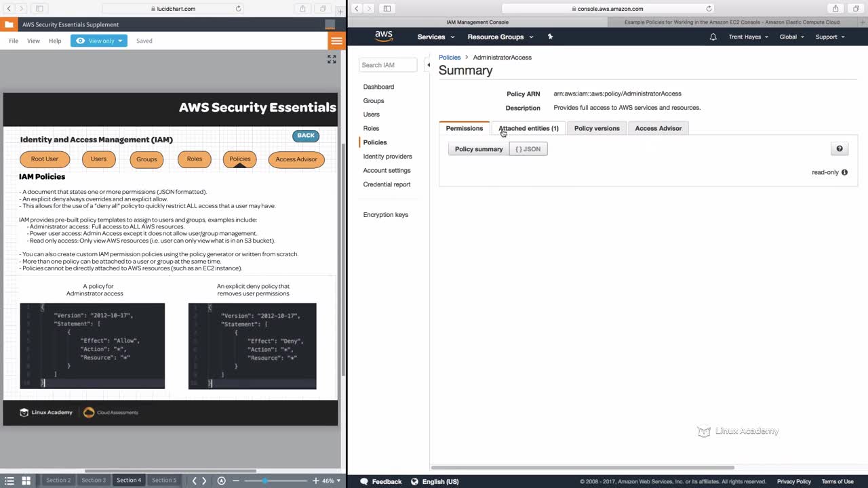Reload the console.aws.amazon.com page
This screenshot has width=868, height=488.
[709, 9]
